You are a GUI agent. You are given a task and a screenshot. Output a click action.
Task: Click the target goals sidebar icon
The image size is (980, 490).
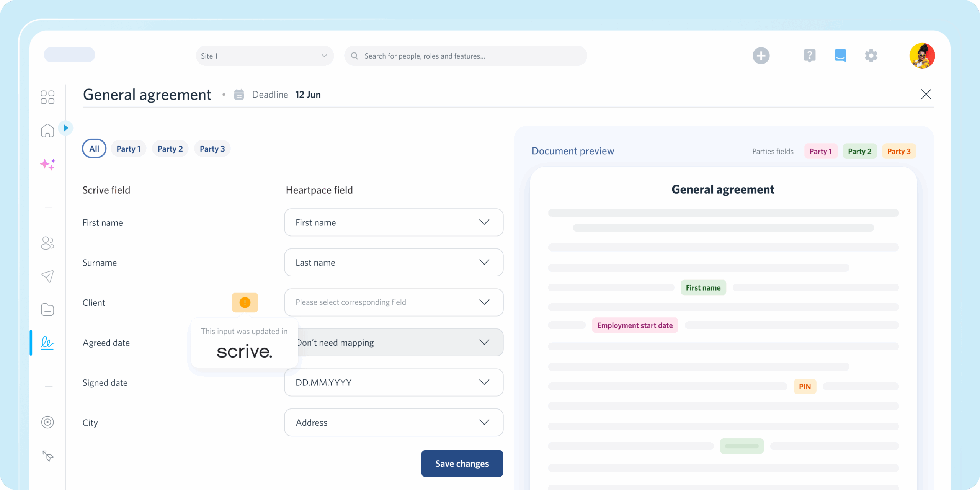tap(47, 422)
